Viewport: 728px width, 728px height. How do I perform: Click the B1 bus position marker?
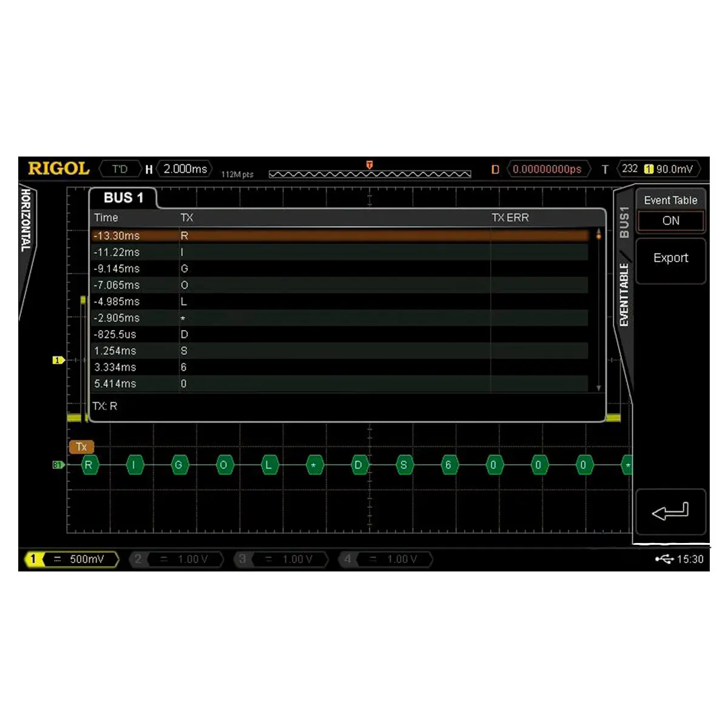pyautogui.click(x=58, y=465)
